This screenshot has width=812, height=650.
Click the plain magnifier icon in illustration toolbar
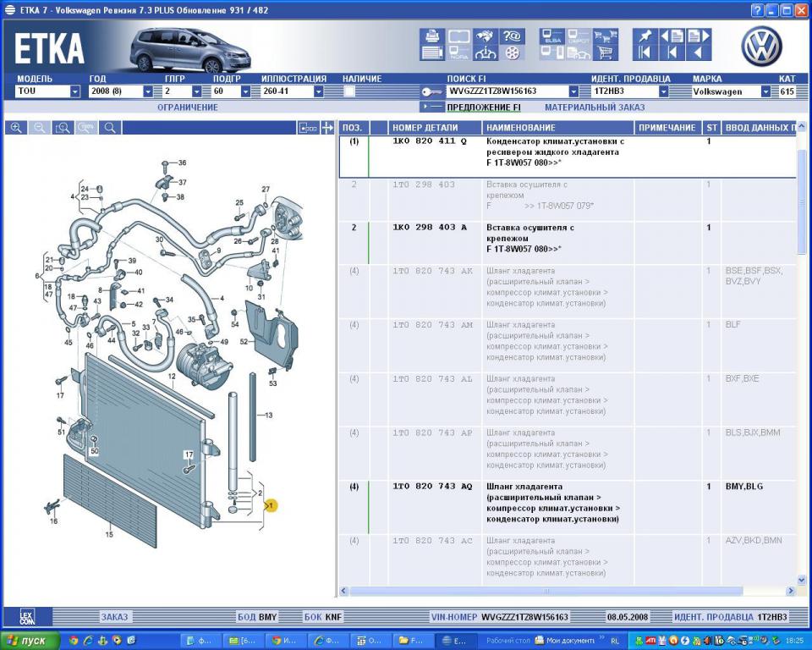coord(110,128)
